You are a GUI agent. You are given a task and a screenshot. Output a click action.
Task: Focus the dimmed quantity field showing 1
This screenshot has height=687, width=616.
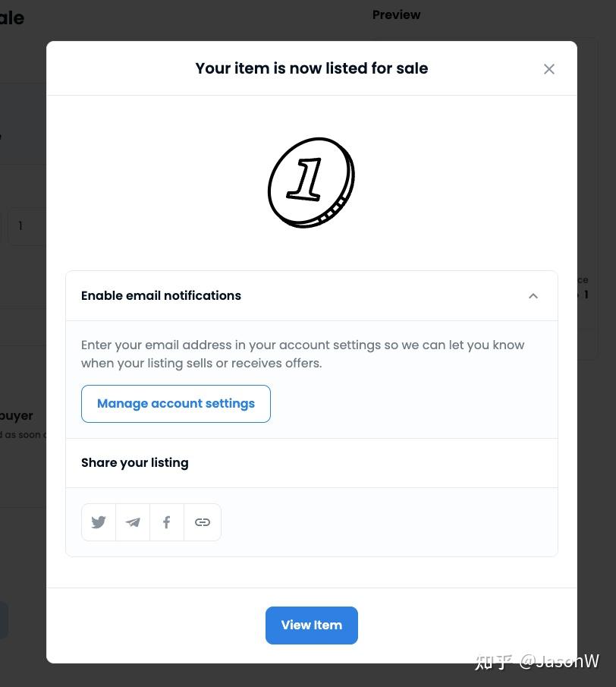click(27, 226)
